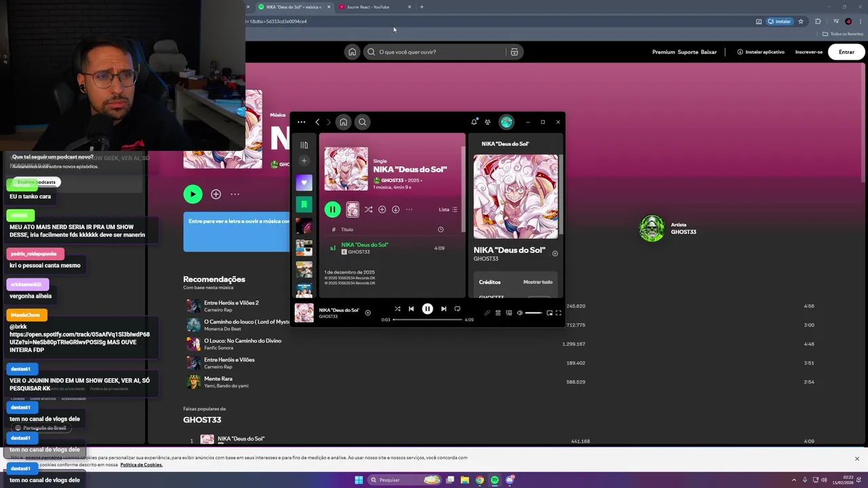Screen dimensions: 868x488
Task: Click the now-playing cover in player bar
Action: point(304,312)
